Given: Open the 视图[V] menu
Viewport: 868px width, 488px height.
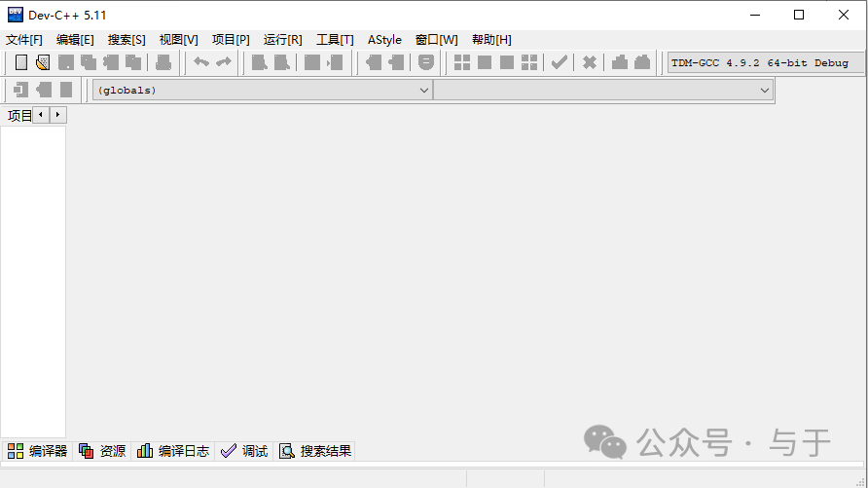Looking at the screenshot, I should click(x=179, y=40).
